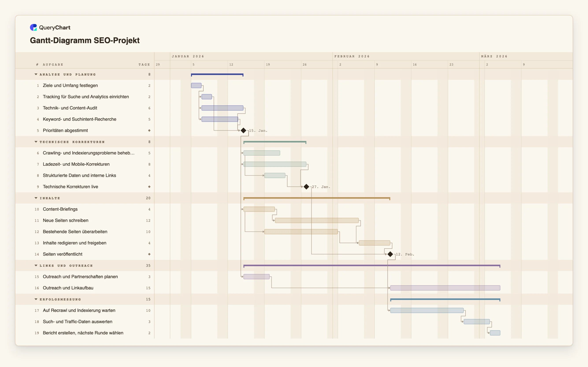Click the milestone icon in Technische Korrekturen live row
Viewport: 588px width, 367px height.
point(149,187)
